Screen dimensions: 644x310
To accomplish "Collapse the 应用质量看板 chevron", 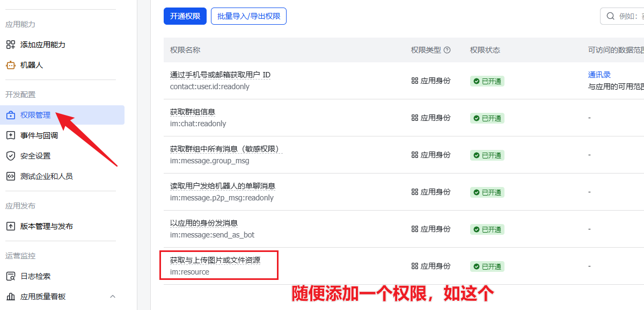I will pos(113,297).
